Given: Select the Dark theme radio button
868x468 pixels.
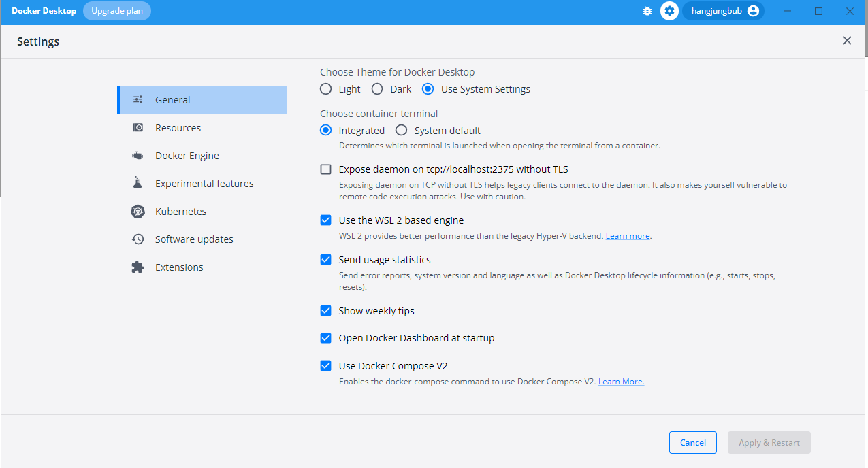Looking at the screenshot, I should pyautogui.click(x=377, y=88).
